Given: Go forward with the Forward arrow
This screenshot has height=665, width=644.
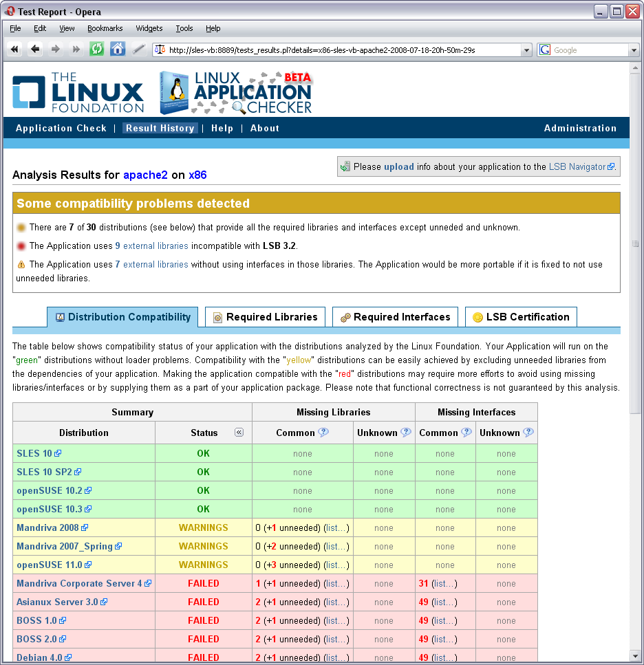Looking at the screenshot, I should [55, 50].
